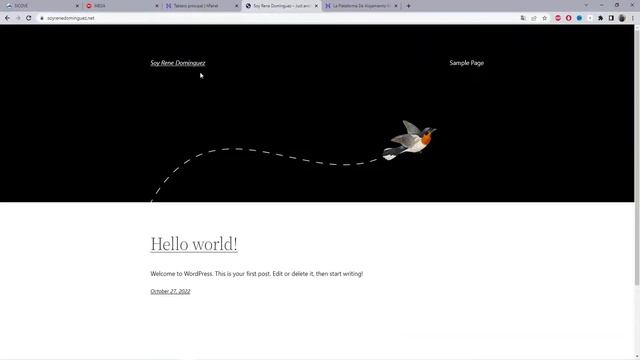Viewport: 640px width, 360px height.
Task: Toggle the browser side panel icon
Action: [x=611, y=18]
